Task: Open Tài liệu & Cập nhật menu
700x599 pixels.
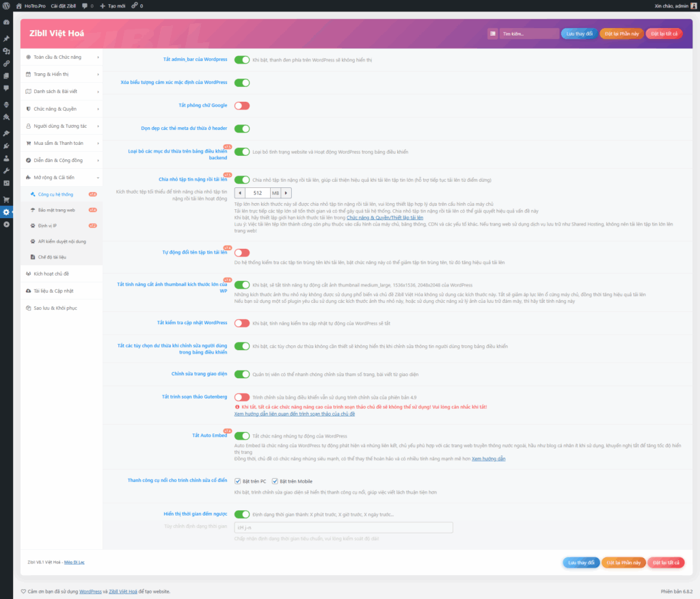Action: pos(62,291)
